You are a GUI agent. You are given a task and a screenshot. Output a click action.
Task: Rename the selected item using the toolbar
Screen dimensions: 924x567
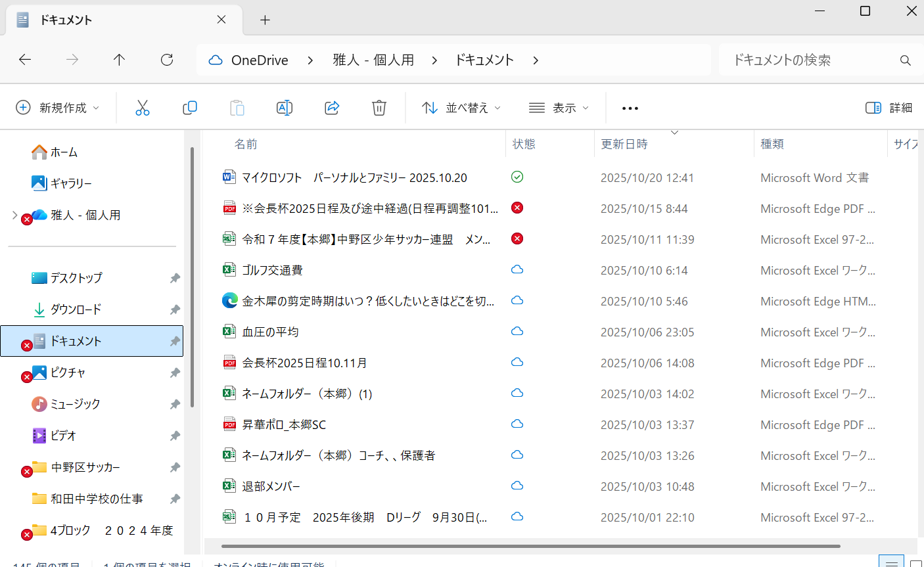point(285,108)
